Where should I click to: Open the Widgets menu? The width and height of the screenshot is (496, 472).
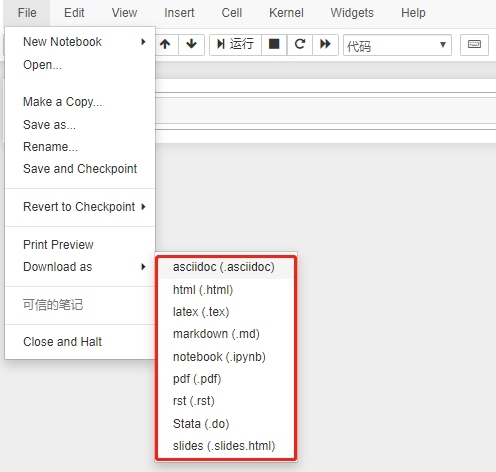(x=352, y=13)
